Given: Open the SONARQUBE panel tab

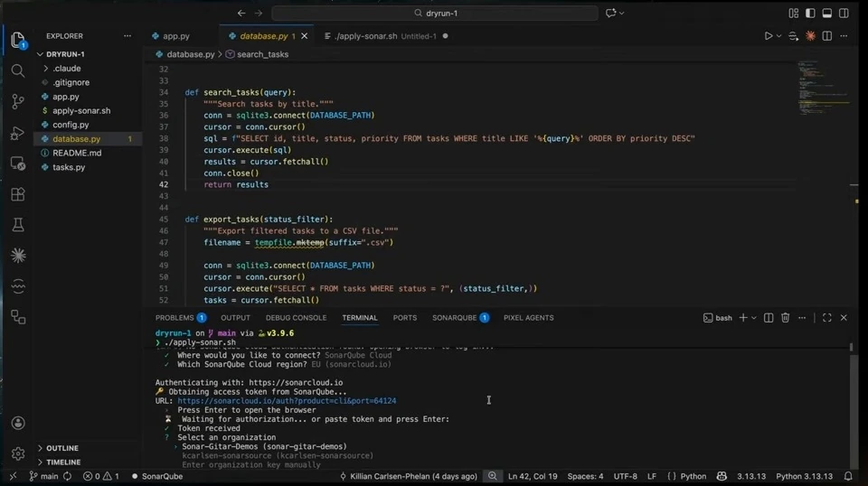Looking at the screenshot, I should (x=460, y=318).
